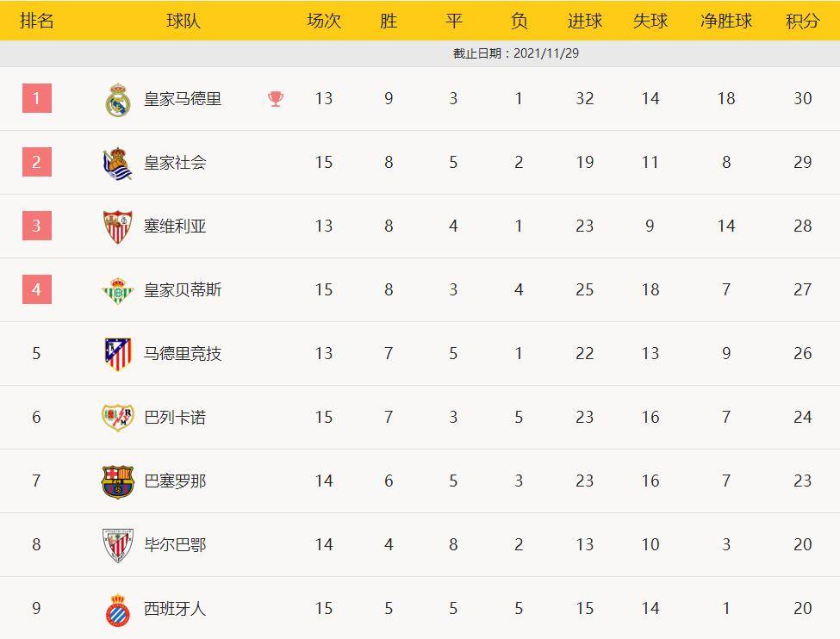Click the red rank 1 badge
This screenshot has height=639, width=840.
(x=37, y=98)
